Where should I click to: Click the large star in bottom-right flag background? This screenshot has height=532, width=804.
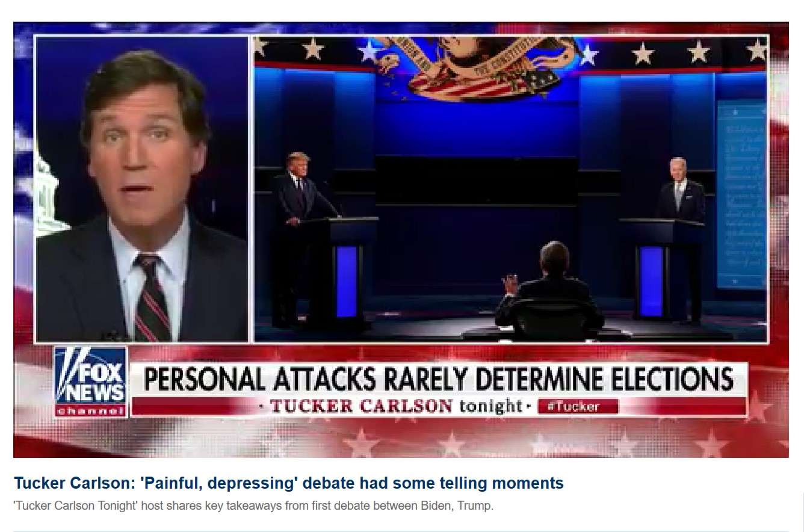(712, 444)
